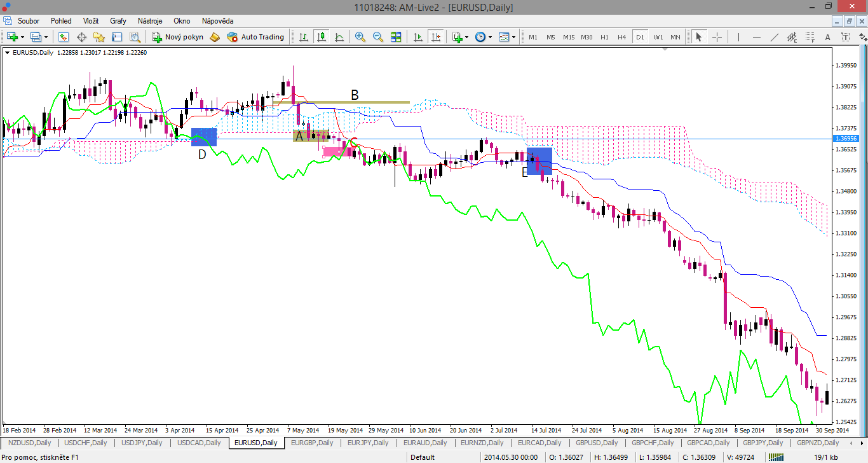Open the Nápověda menu

217,21
